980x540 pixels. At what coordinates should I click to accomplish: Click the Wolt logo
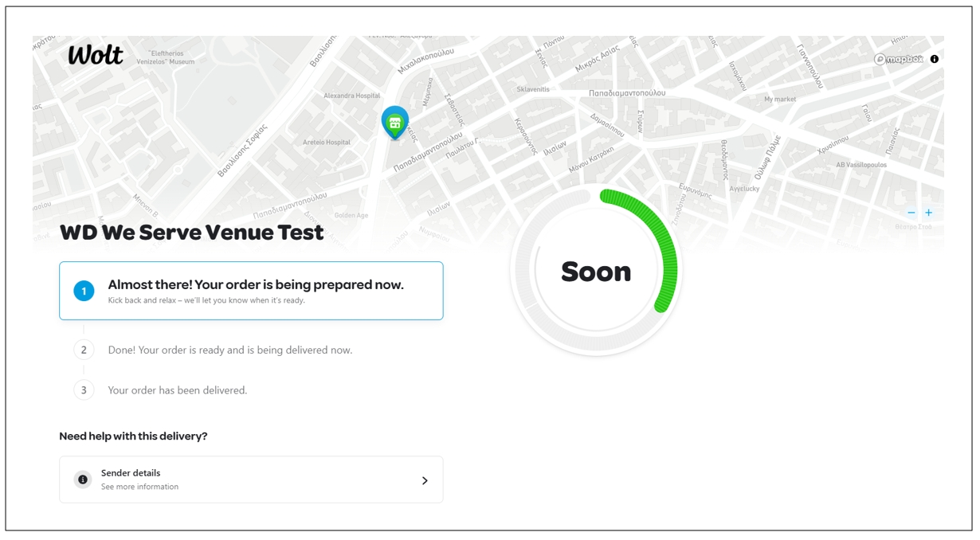tap(96, 55)
